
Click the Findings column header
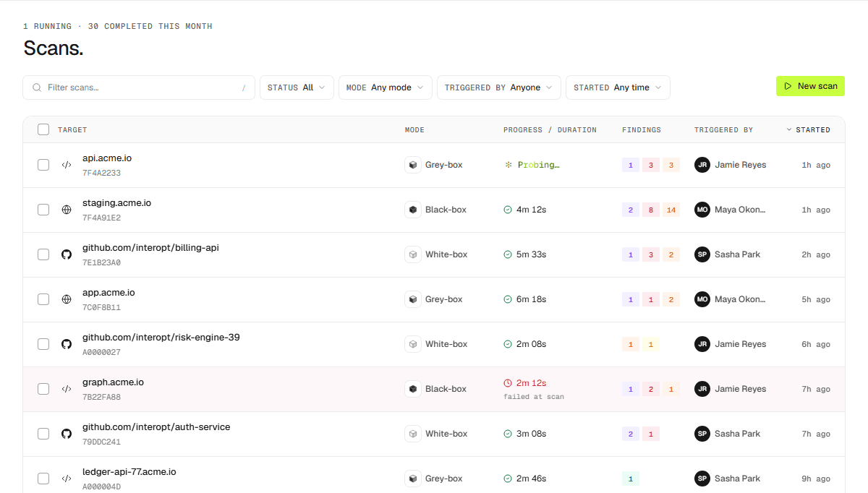642,130
